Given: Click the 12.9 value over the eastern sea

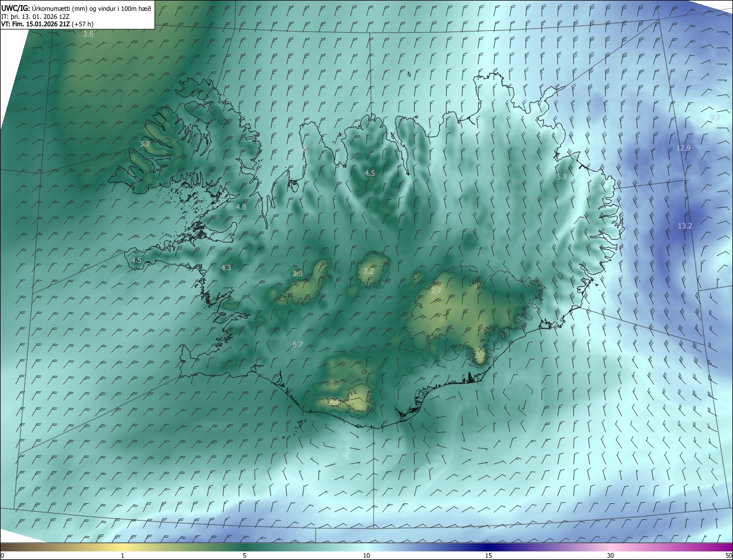Looking at the screenshot, I should pos(684,148).
